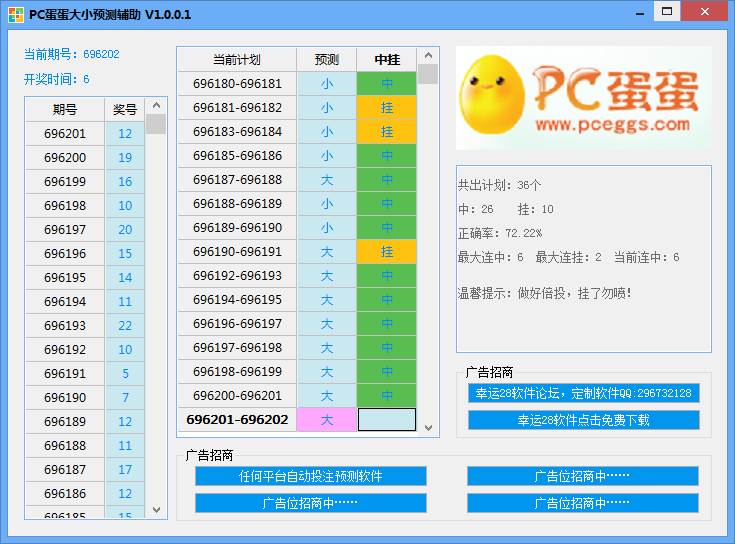Click down arrow of 期号 list scrollbar
This screenshot has height=544, width=735.
157,510
